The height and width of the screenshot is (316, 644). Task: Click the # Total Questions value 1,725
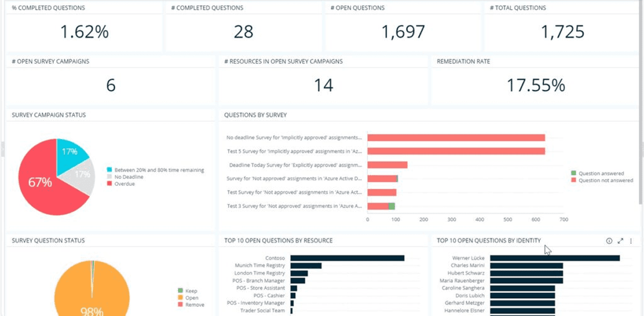point(562,32)
